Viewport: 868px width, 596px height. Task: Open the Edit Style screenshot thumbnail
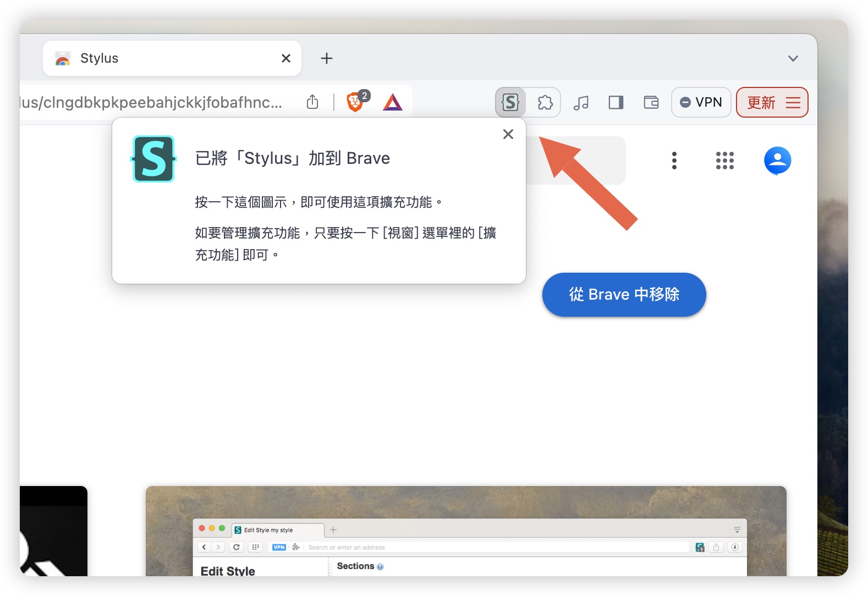click(466, 531)
